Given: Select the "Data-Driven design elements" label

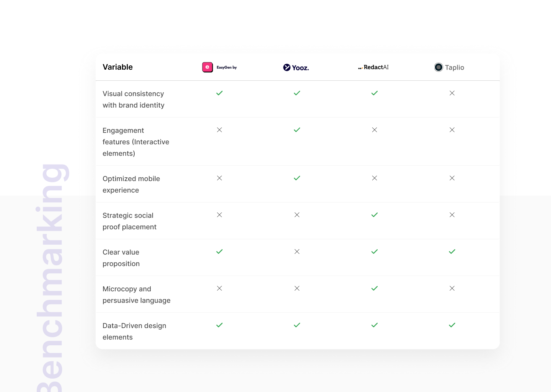Looking at the screenshot, I should [x=134, y=332].
